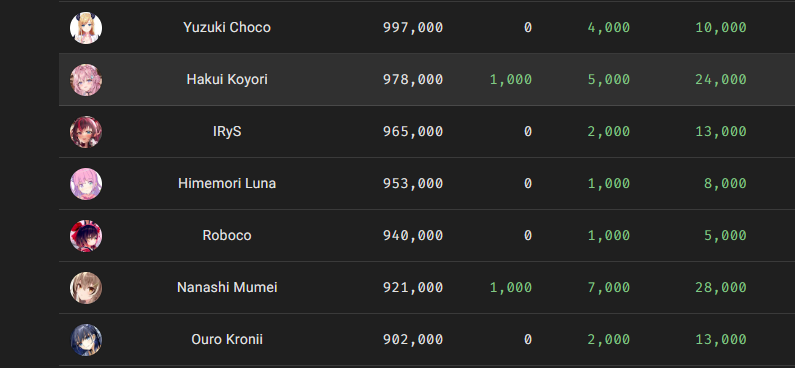795x368 pixels.
Task: Click Roboco's avatar icon
Action: (x=86, y=236)
